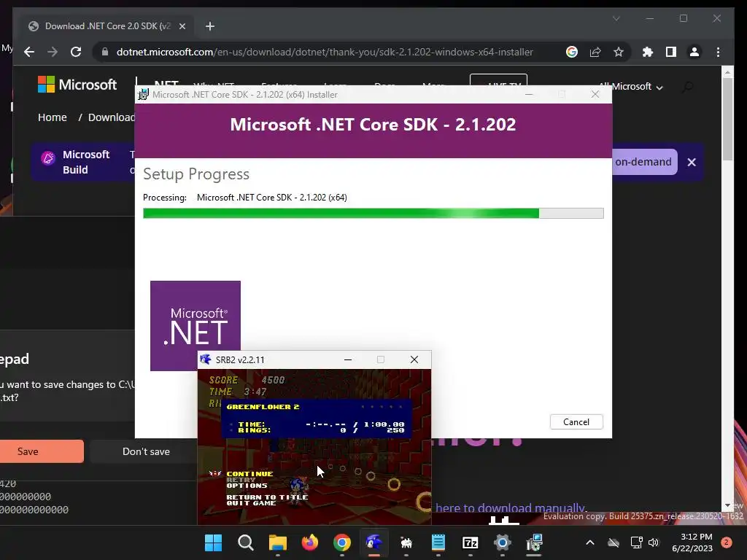
Task: Switch to SRB2 Sonic taskbar icon
Action: click(374, 542)
